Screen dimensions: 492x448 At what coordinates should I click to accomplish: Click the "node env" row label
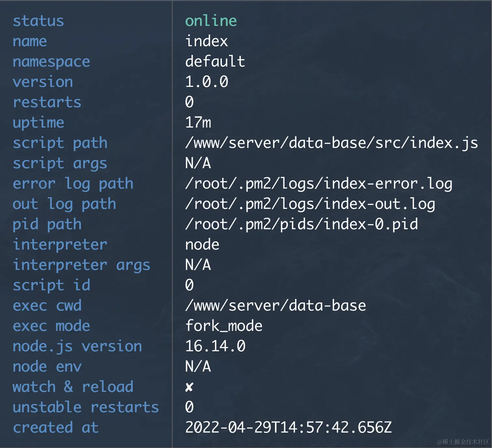point(47,367)
